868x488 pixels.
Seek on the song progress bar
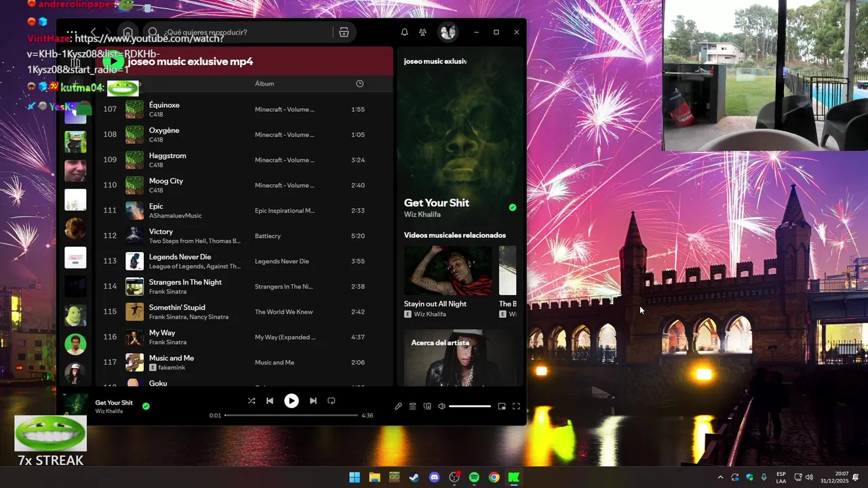(x=292, y=415)
